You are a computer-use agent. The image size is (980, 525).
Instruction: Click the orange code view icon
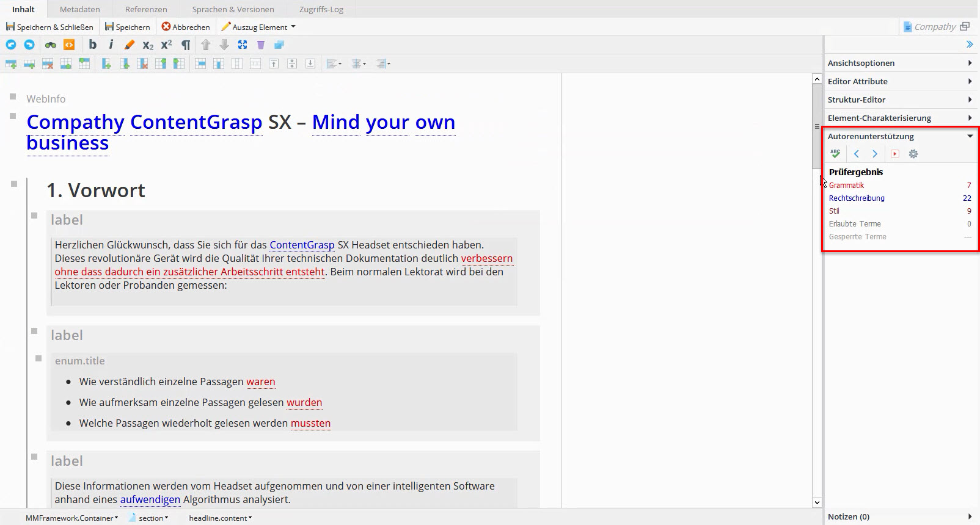pos(69,45)
